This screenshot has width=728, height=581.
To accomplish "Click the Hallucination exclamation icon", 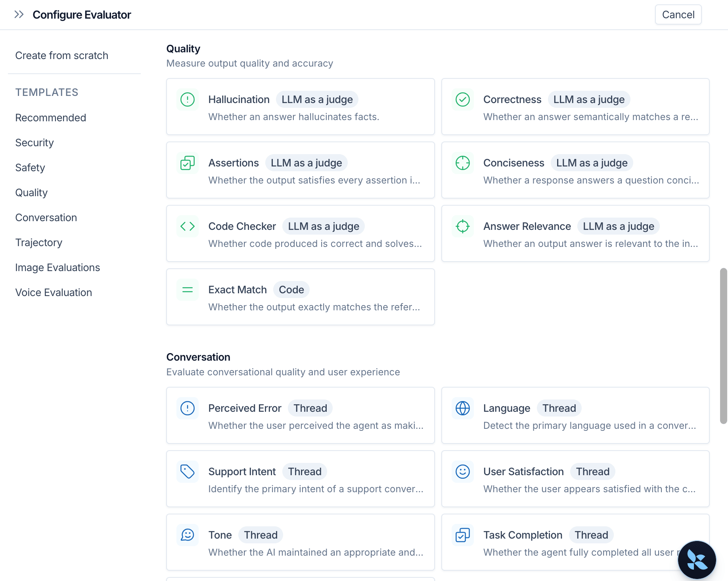I will click(188, 99).
